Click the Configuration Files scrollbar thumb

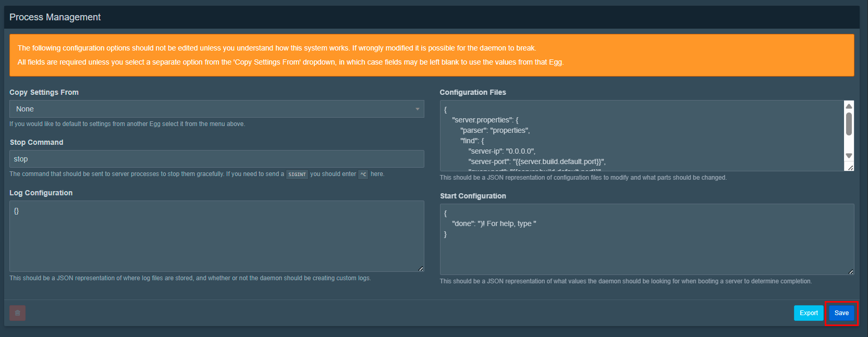[x=849, y=124]
